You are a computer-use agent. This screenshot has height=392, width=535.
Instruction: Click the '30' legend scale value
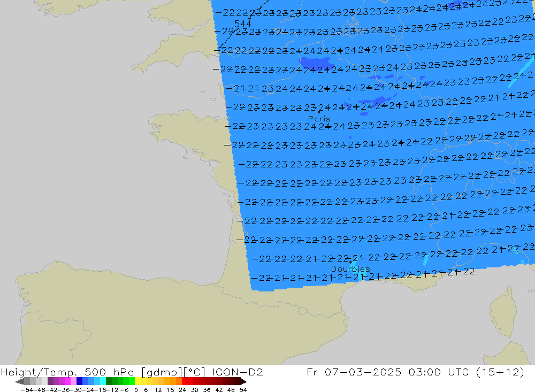[x=195, y=390]
